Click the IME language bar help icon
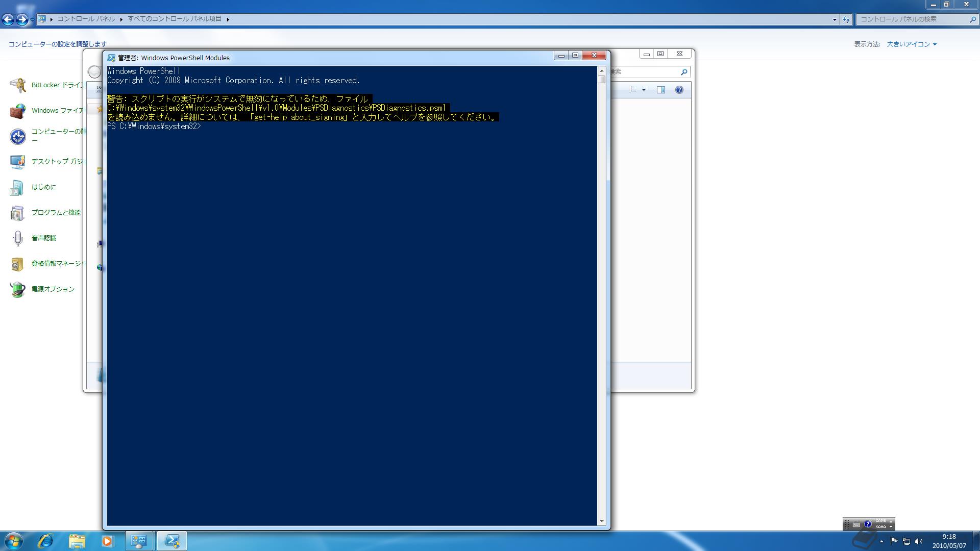Viewport: 980px width, 551px height. point(867,524)
